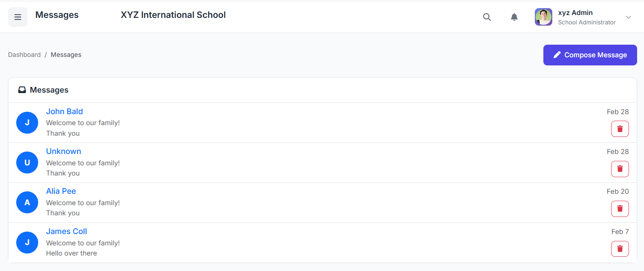Open the notifications bell
The width and height of the screenshot is (644, 271).
(514, 17)
